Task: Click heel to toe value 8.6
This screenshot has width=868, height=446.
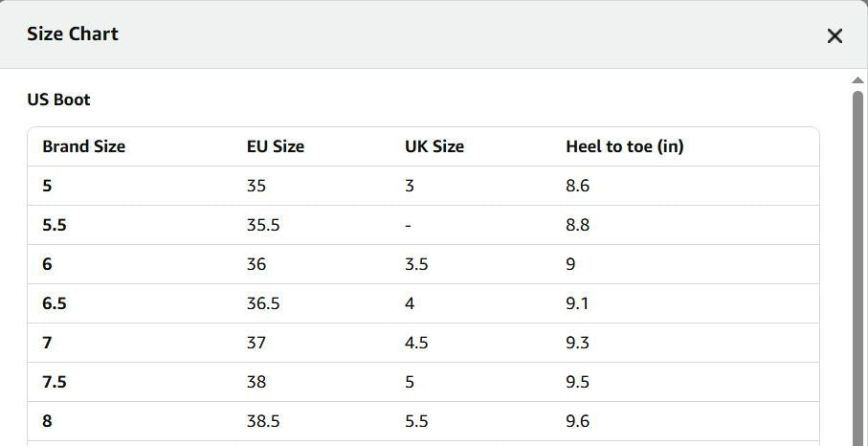Action: click(x=577, y=186)
